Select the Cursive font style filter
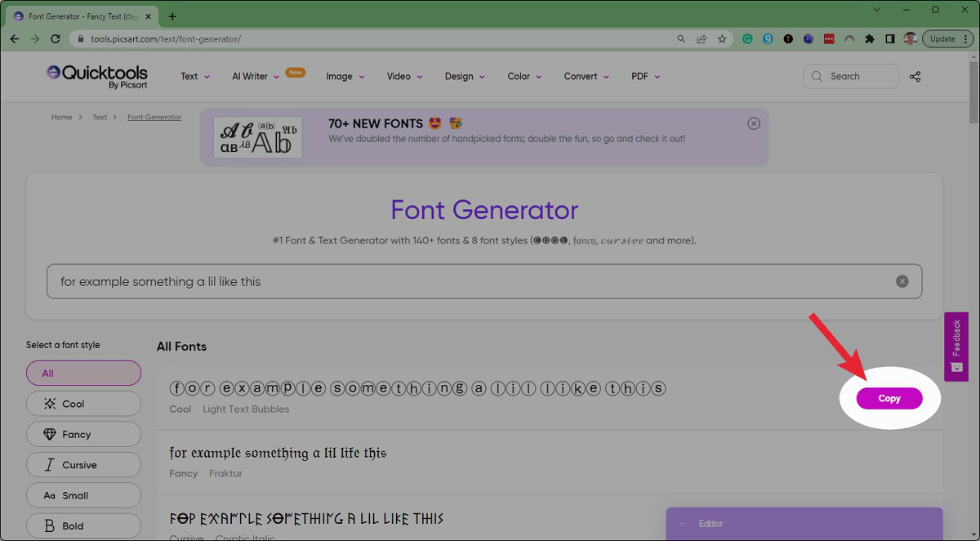This screenshot has height=541, width=980. click(x=83, y=465)
